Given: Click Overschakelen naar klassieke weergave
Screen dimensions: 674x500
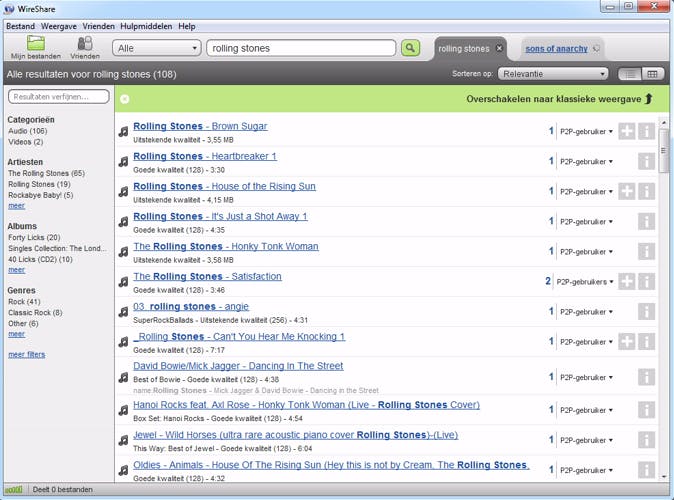Looking at the screenshot, I should coord(560,99).
